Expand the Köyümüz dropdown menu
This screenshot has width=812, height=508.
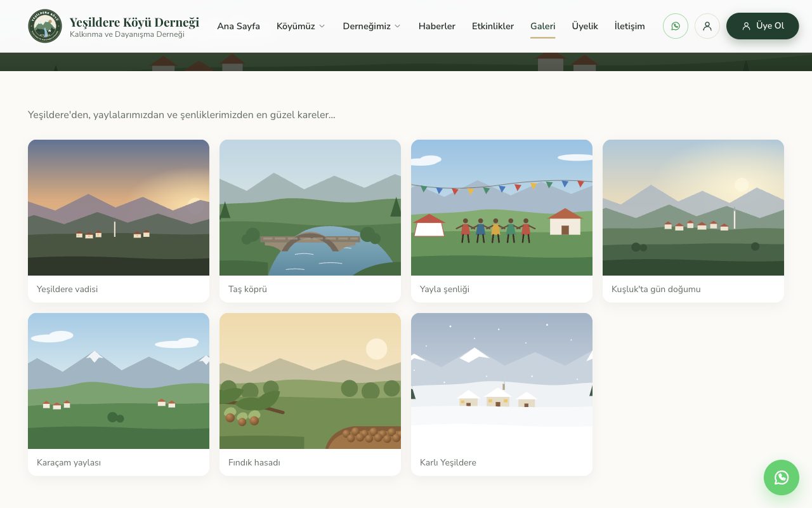(301, 26)
